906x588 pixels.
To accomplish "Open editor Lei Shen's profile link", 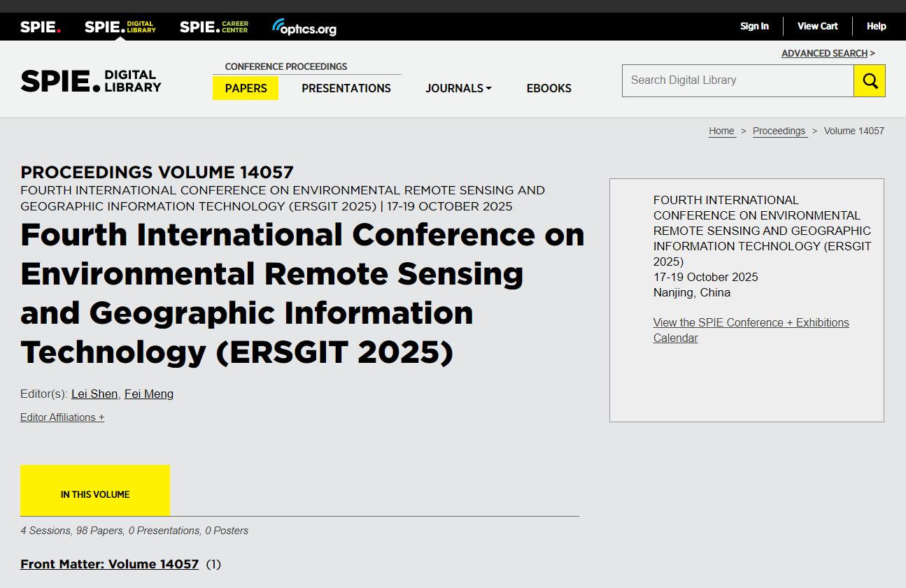I will (x=94, y=394).
